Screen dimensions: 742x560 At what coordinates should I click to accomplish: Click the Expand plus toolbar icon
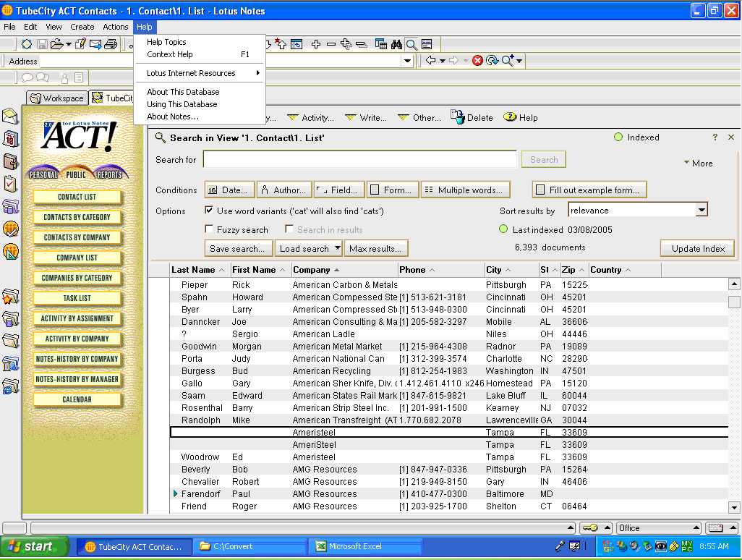(315, 45)
